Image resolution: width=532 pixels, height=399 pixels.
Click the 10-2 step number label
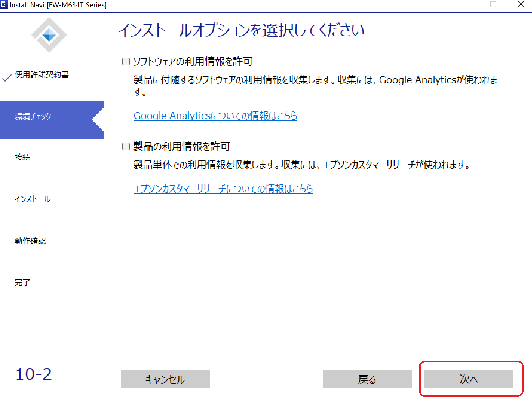34,374
